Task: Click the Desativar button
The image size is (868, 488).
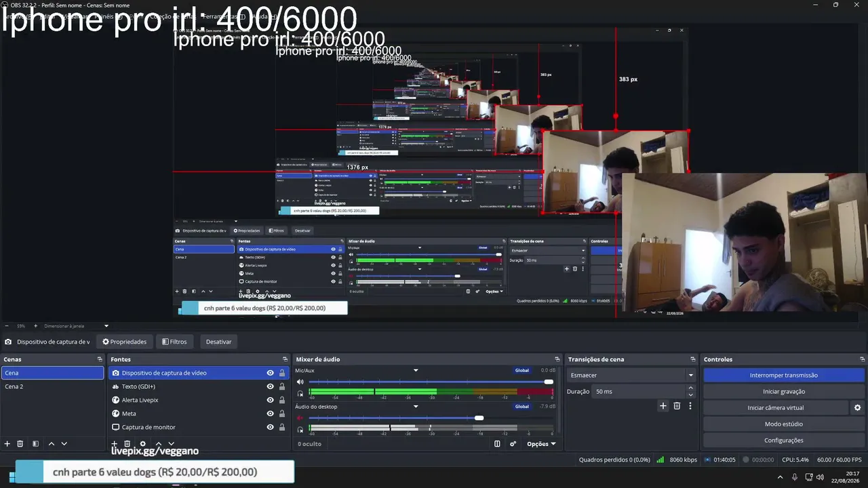Action: point(219,342)
